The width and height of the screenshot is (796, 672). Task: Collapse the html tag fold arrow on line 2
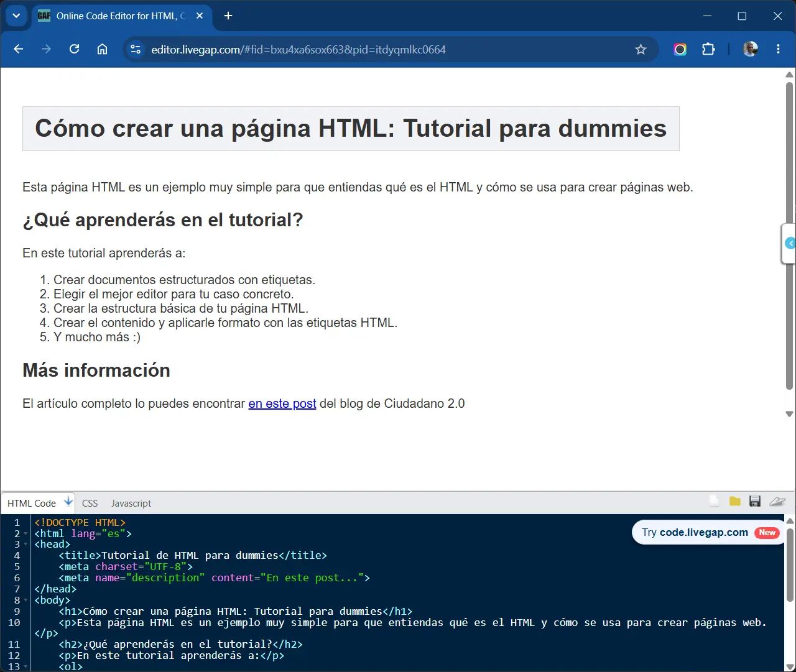[x=25, y=533]
